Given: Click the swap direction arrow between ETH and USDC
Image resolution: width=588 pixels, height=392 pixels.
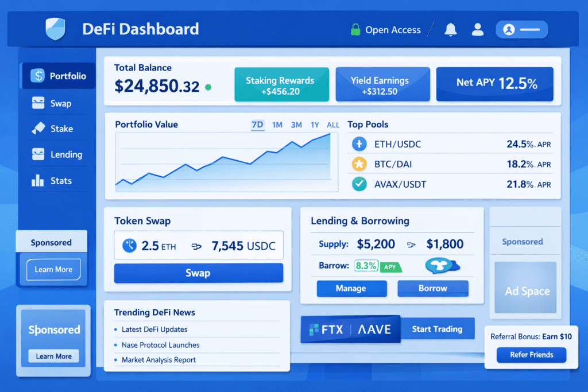Looking at the screenshot, I should [196, 247].
